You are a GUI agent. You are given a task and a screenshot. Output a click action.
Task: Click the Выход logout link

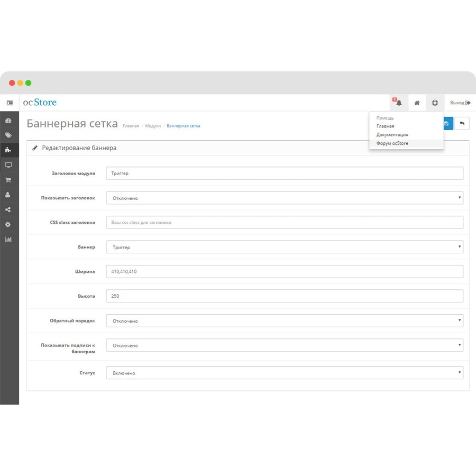pos(460,103)
